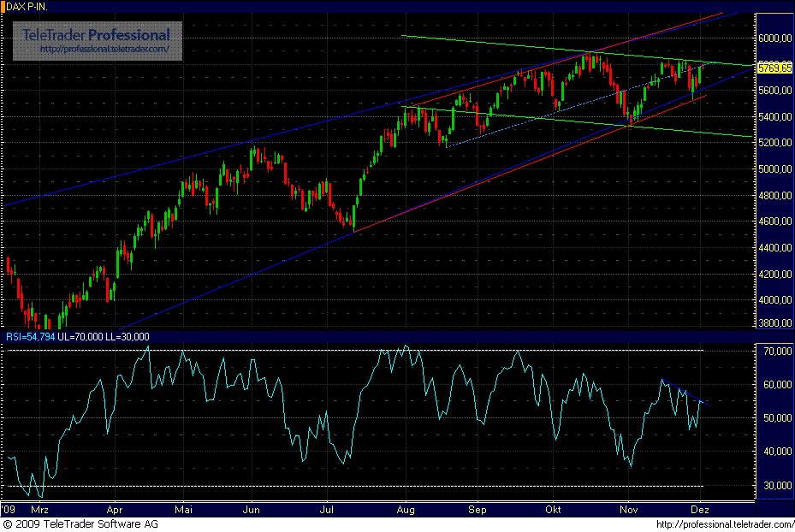The width and height of the screenshot is (795, 532).
Task: Click the orange chart icon beside DAX P-IN title
Action: click(x=3, y=5)
